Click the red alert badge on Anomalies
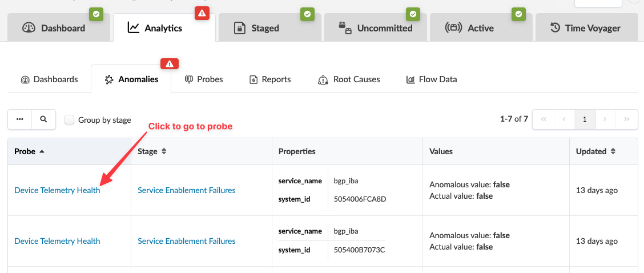This screenshot has width=644, height=273. [168, 64]
